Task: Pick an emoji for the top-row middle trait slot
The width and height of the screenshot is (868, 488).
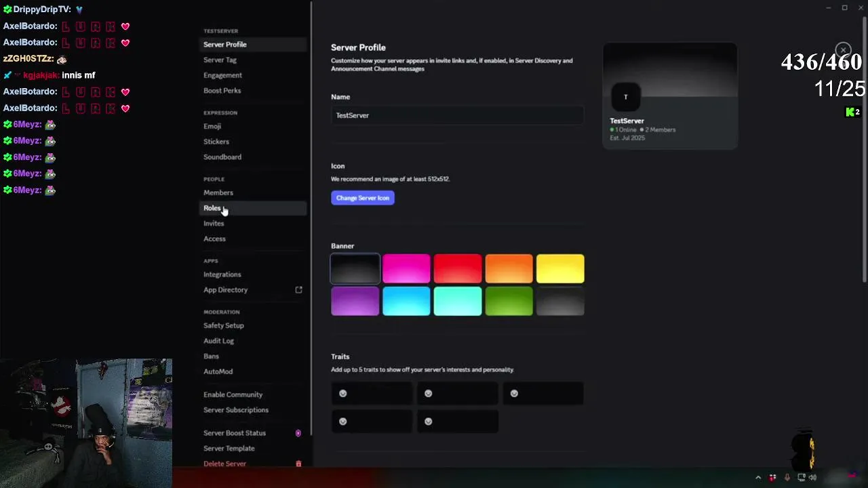Action: tap(429, 393)
